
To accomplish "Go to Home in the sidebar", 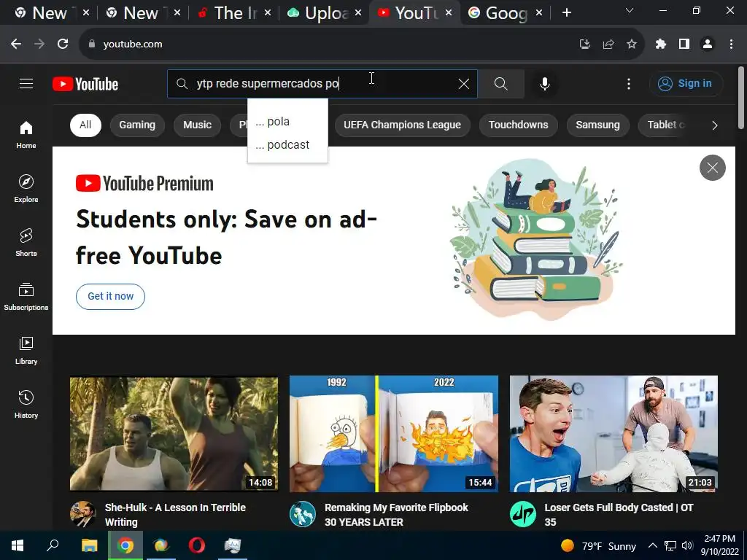I will (26, 135).
